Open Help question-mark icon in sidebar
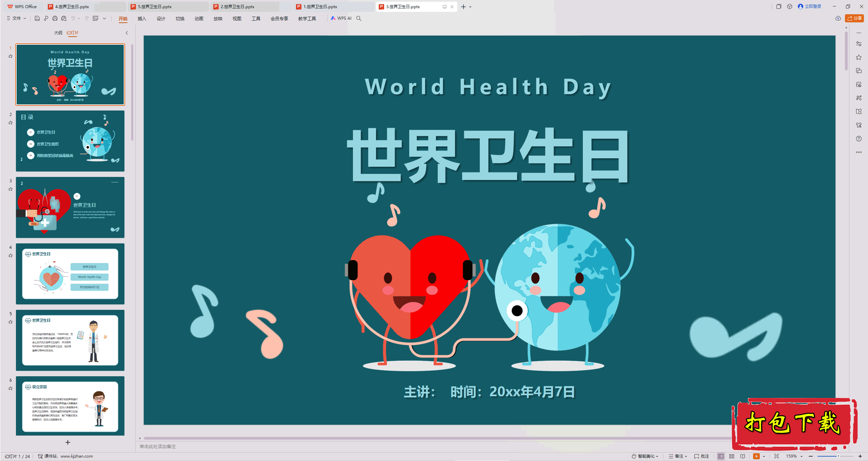The width and height of the screenshot is (868, 461). click(x=859, y=139)
